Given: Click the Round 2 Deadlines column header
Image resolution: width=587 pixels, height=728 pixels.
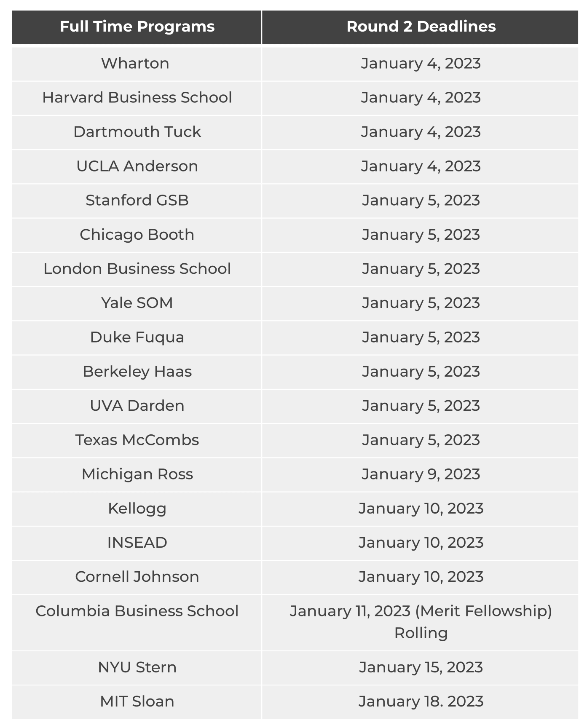Looking at the screenshot, I should coord(421,27).
